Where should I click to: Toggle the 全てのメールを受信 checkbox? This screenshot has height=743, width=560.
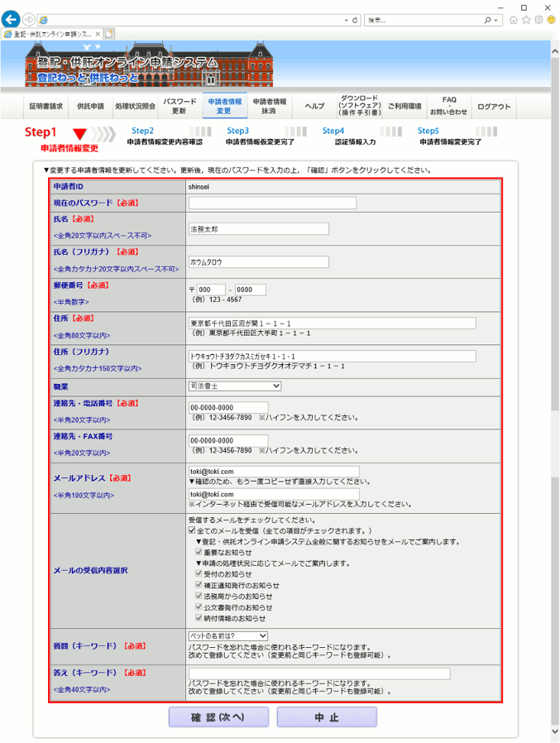[x=192, y=530]
